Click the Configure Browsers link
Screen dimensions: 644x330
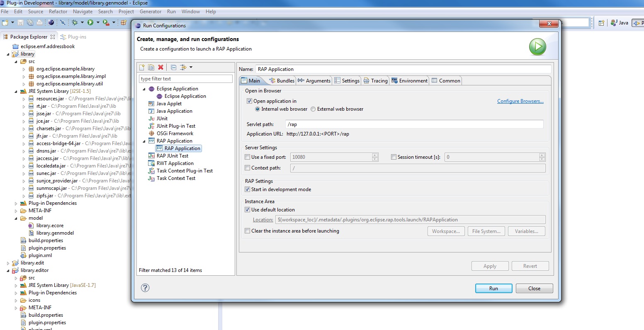point(520,101)
